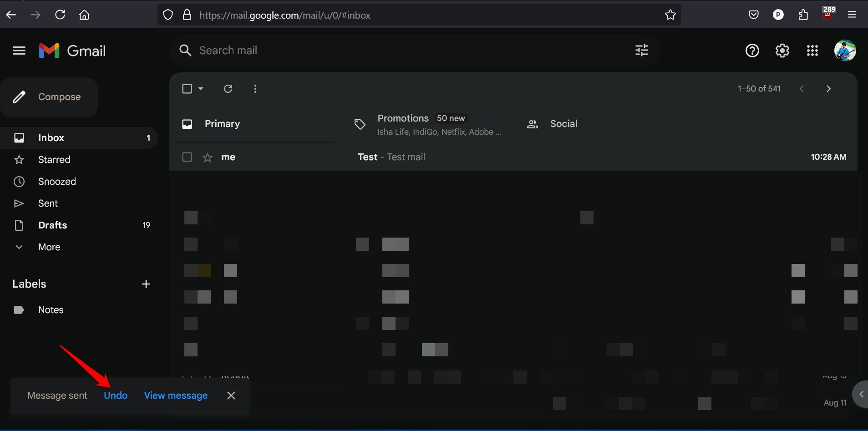
Task: Open the select dropdown arrow
Action: (201, 89)
